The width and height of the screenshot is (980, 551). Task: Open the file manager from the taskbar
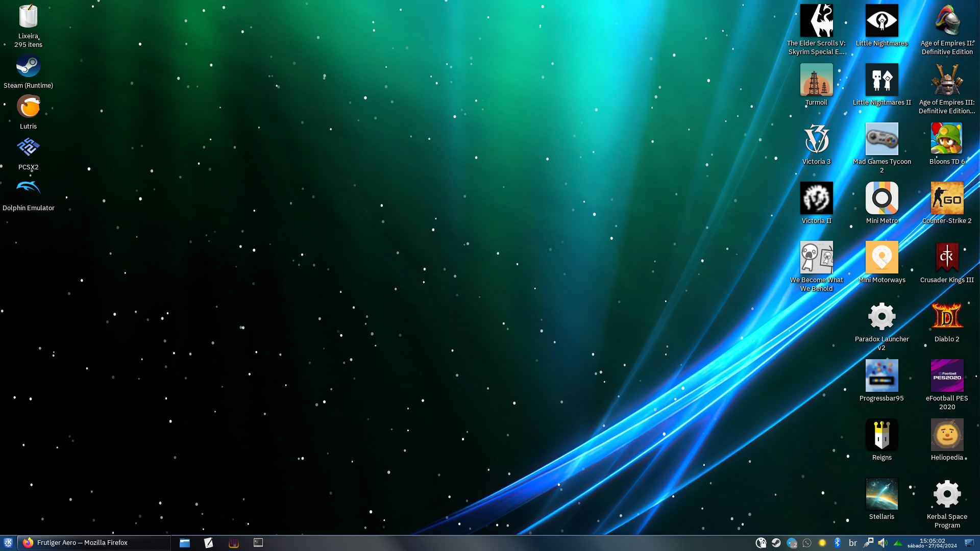pyautogui.click(x=185, y=543)
